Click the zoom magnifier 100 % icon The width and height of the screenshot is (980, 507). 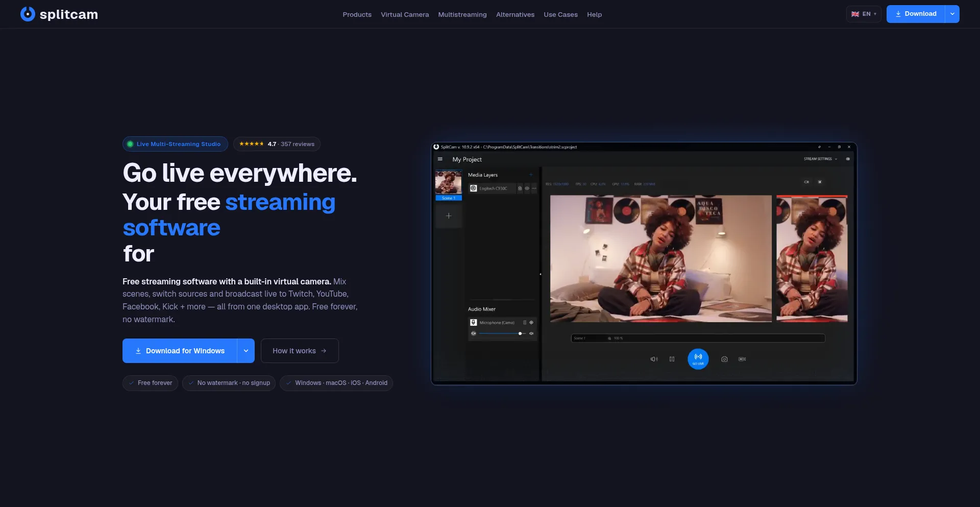(609, 338)
